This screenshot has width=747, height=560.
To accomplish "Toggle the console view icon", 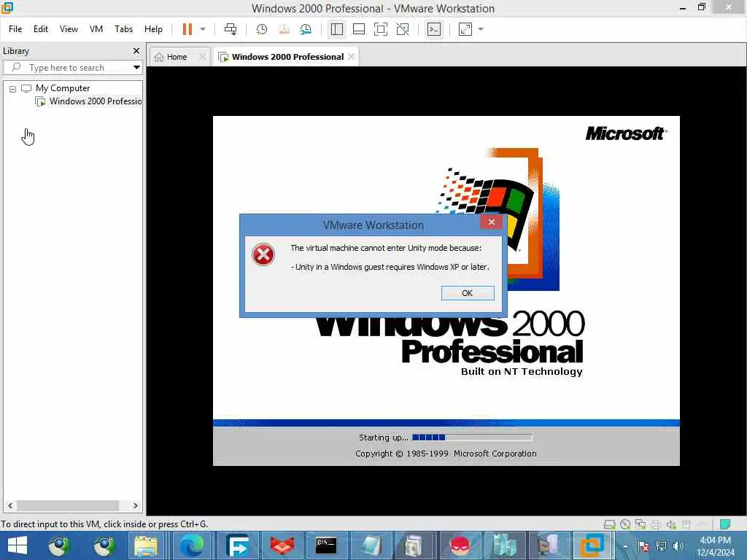I will pyautogui.click(x=434, y=29).
